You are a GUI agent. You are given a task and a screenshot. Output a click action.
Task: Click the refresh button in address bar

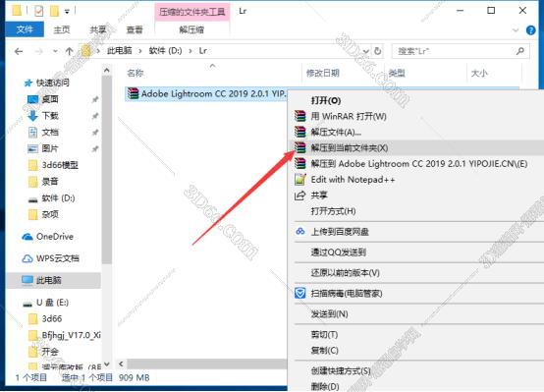377,51
